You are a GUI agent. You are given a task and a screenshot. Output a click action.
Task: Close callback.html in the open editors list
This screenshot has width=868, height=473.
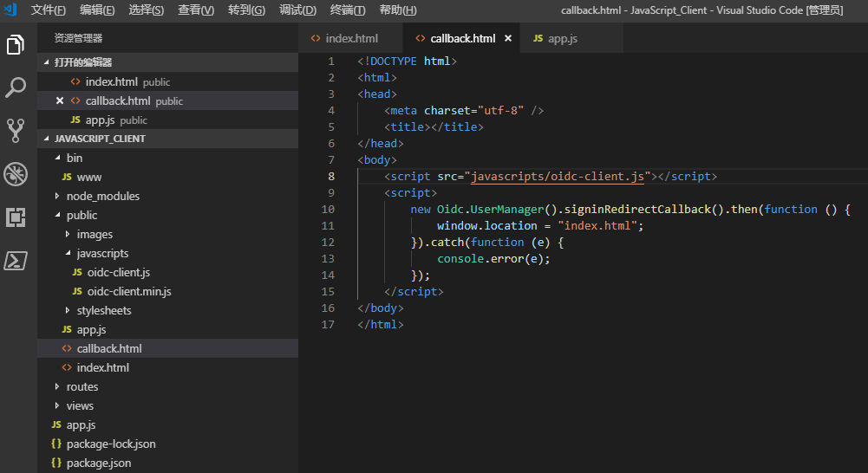(x=60, y=101)
